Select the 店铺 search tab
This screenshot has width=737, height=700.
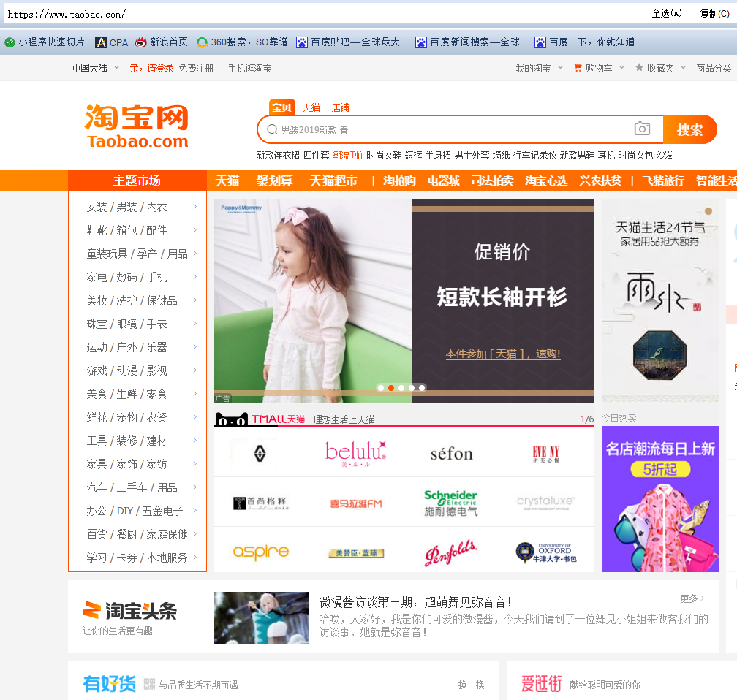pyautogui.click(x=340, y=107)
